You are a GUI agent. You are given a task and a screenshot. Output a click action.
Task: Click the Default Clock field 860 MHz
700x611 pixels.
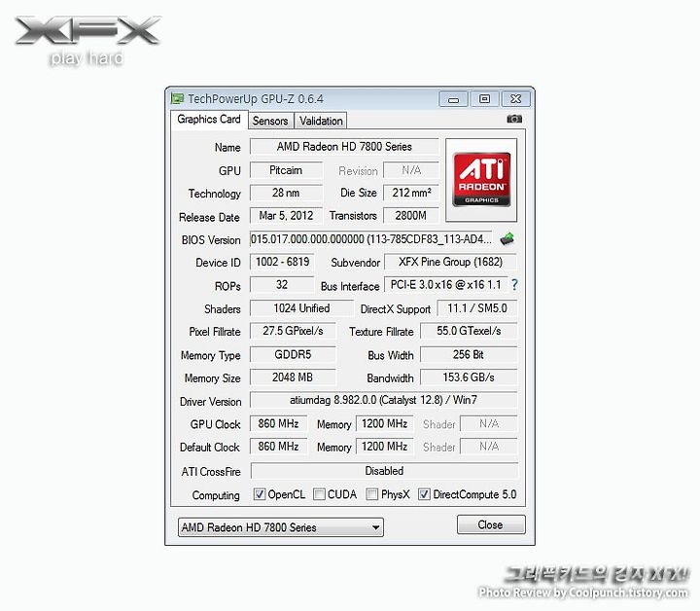[x=279, y=447]
